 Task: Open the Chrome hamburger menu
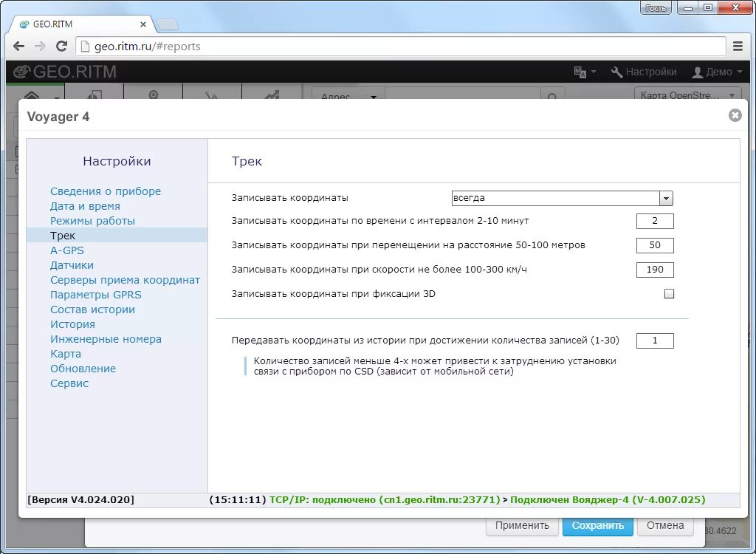[738, 47]
